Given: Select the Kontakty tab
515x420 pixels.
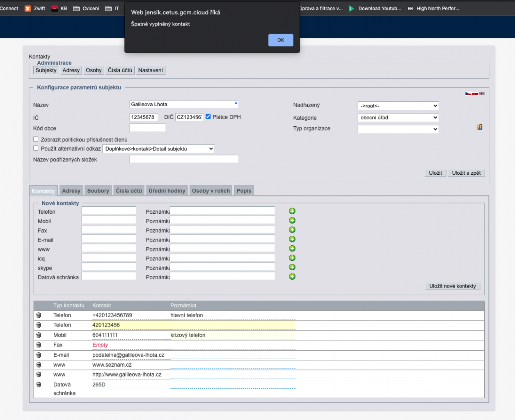Looking at the screenshot, I should tap(43, 191).
